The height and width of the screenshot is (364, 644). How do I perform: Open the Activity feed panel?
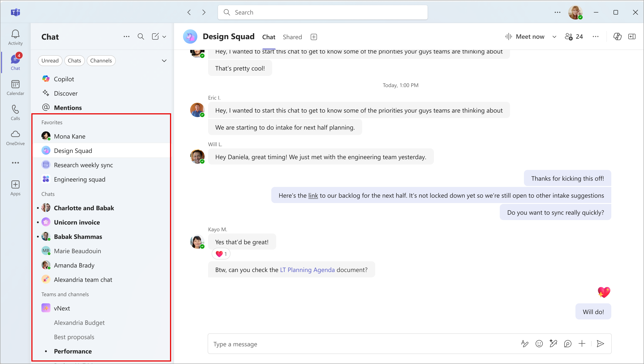pyautogui.click(x=15, y=36)
